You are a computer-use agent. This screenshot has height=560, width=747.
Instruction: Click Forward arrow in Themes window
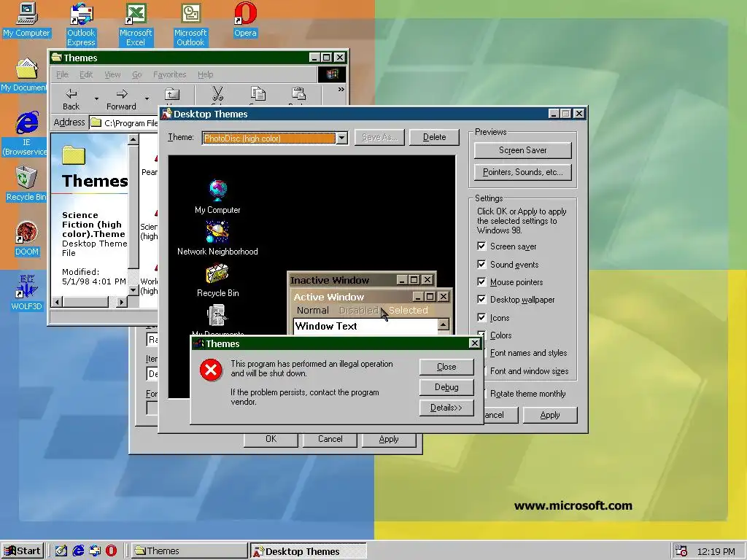coord(121,98)
